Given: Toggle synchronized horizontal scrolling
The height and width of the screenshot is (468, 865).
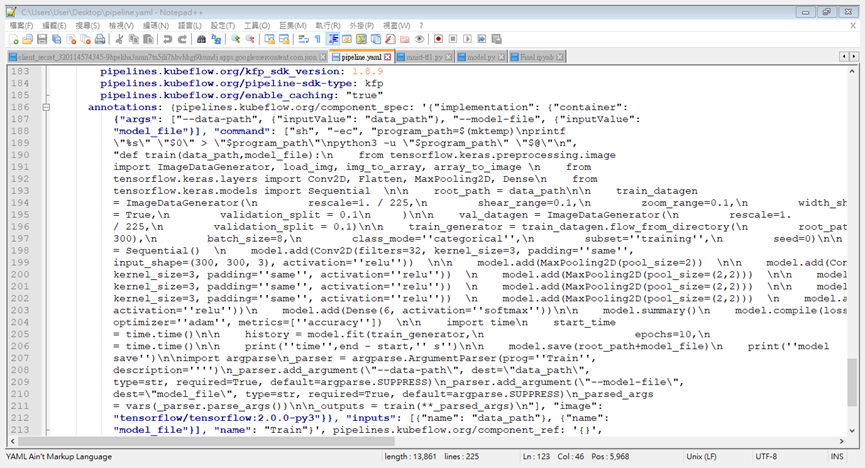Looking at the screenshot, I should coord(284,39).
